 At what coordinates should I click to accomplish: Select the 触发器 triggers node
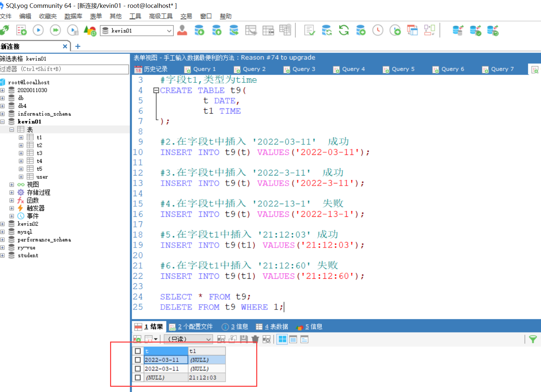coord(35,208)
